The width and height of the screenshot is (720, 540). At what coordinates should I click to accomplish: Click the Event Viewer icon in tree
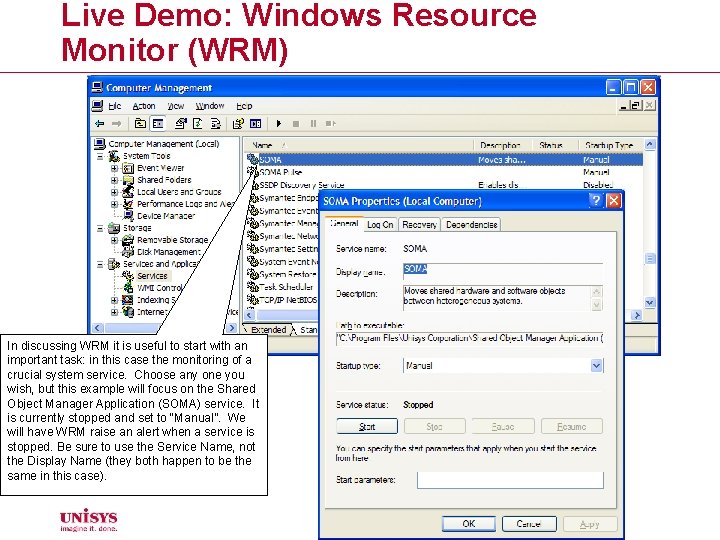(128, 169)
